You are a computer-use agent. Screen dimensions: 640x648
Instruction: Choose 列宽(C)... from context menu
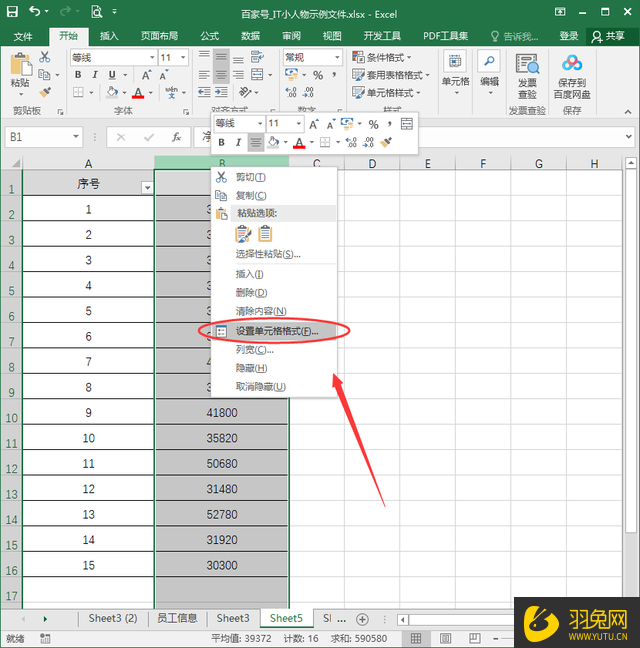274,350
